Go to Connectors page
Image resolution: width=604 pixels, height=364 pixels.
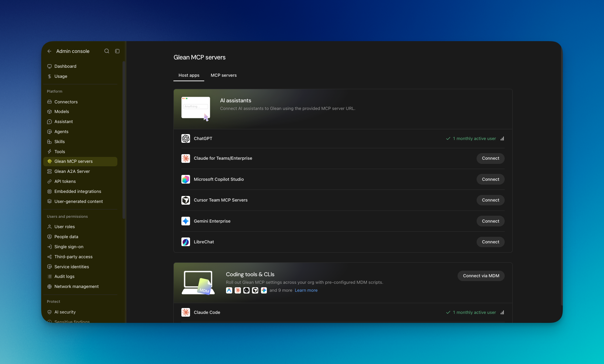(x=80, y=102)
